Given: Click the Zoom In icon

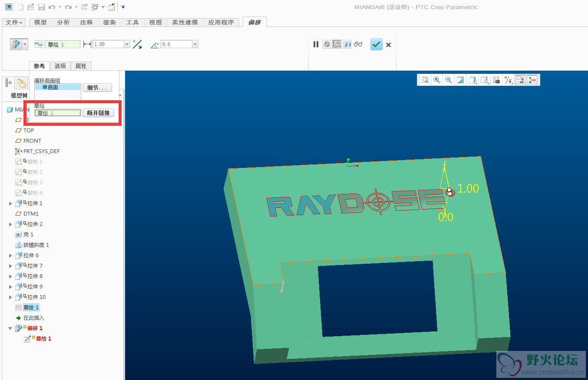Looking at the screenshot, I should point(437,80).
